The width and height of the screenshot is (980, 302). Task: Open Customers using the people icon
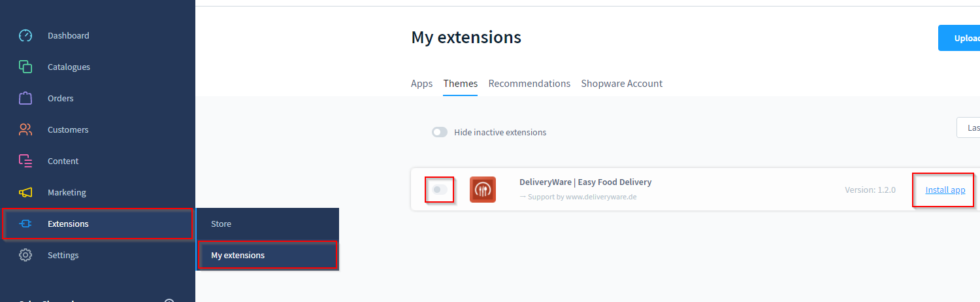click(x=25, y=129)
